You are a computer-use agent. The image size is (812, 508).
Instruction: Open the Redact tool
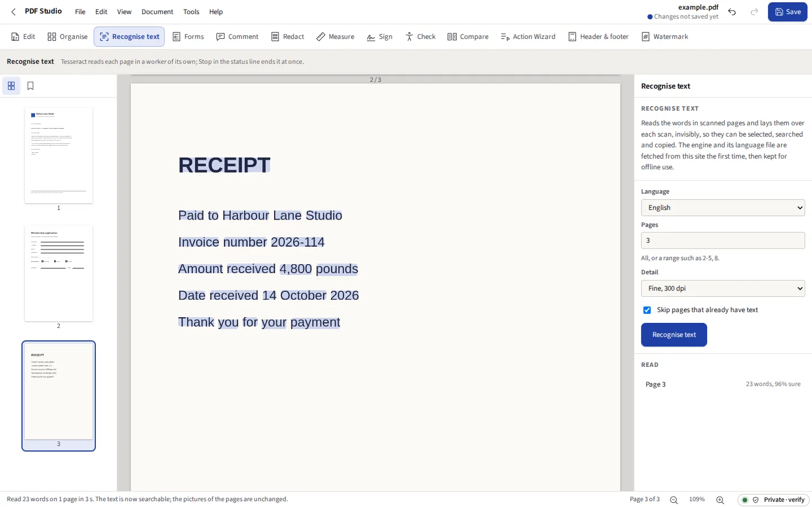pyautogui.click(x=288, y=37)
